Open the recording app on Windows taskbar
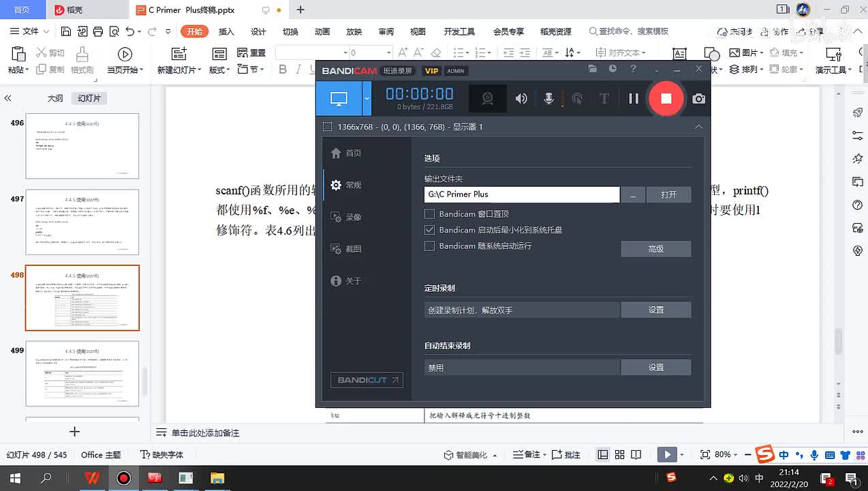Image resolution: width=868 pixels, height=491 pixels. pyautogui.click(x=123, y=478)
